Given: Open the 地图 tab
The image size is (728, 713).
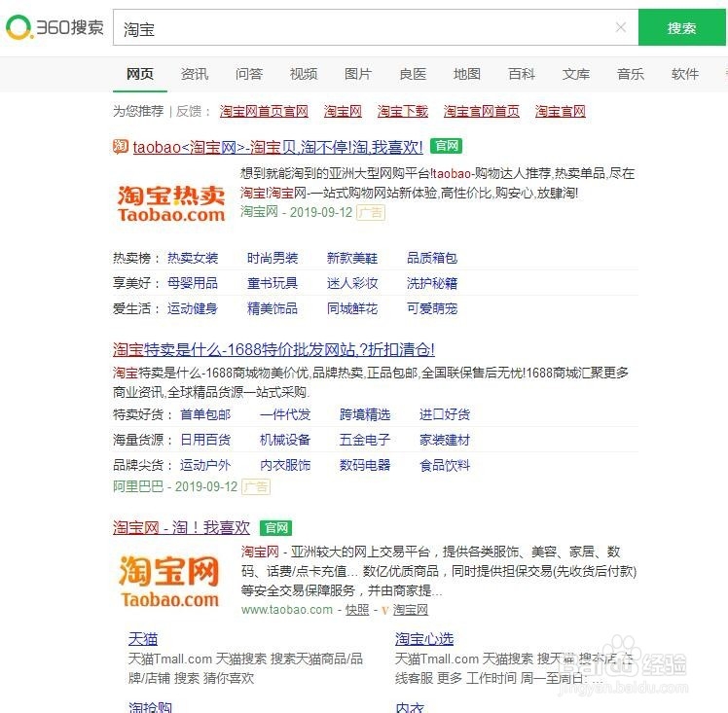Looking at the screenshot, I should (467, 73).
